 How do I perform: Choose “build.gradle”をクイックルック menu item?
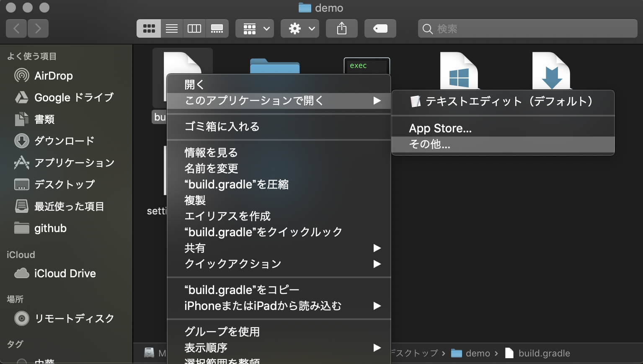[x=279, y=232]
